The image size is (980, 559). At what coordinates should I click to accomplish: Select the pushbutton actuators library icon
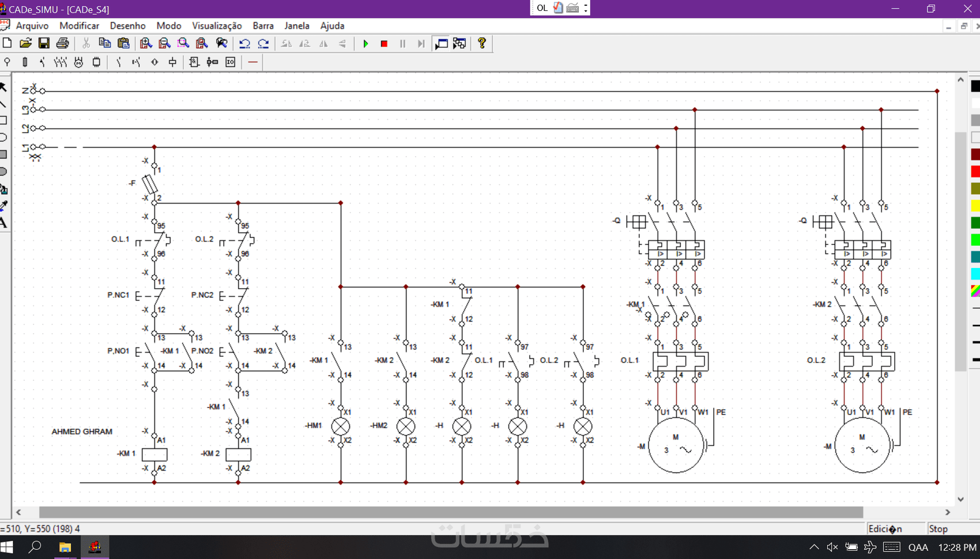coord(136,62)
